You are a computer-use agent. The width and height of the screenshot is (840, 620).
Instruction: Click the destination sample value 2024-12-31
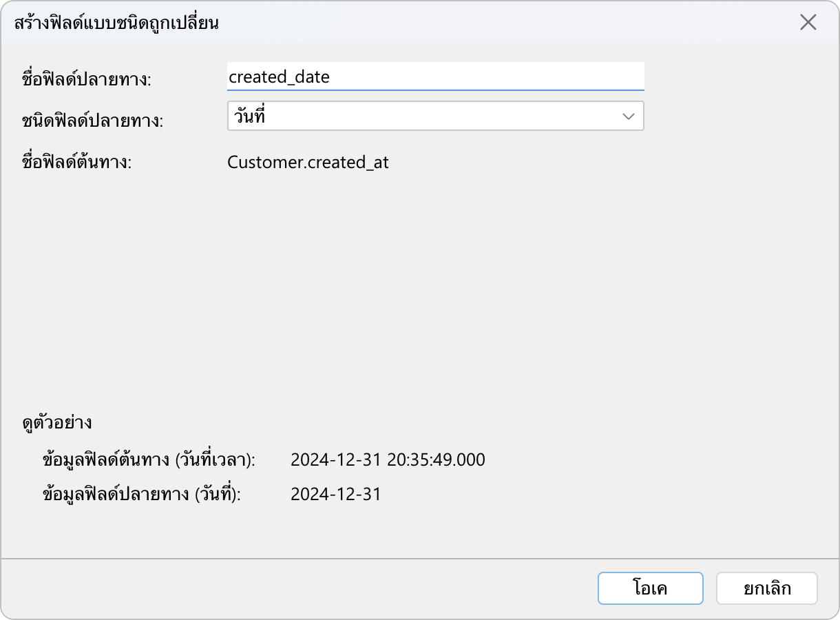335,494
